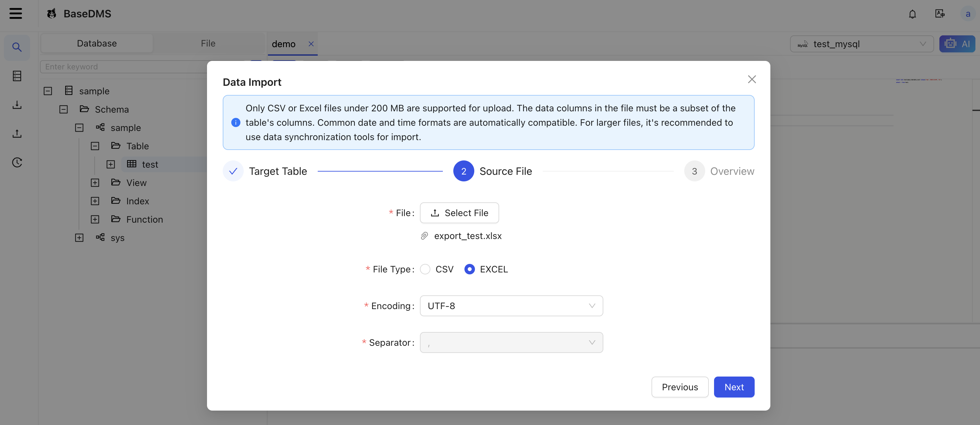Image resolution: width=980 pixels, height=425 pixels.
Task: Open the test_mysql connection dropdown
Action: click(862, 44)
